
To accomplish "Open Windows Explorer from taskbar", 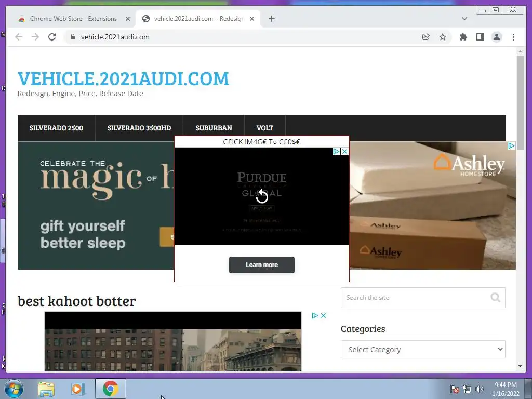I will tap(46, 389).
